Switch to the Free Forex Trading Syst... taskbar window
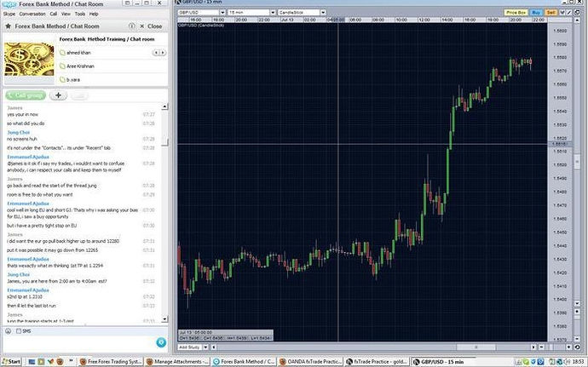588x367 pixels. [111, 362]
